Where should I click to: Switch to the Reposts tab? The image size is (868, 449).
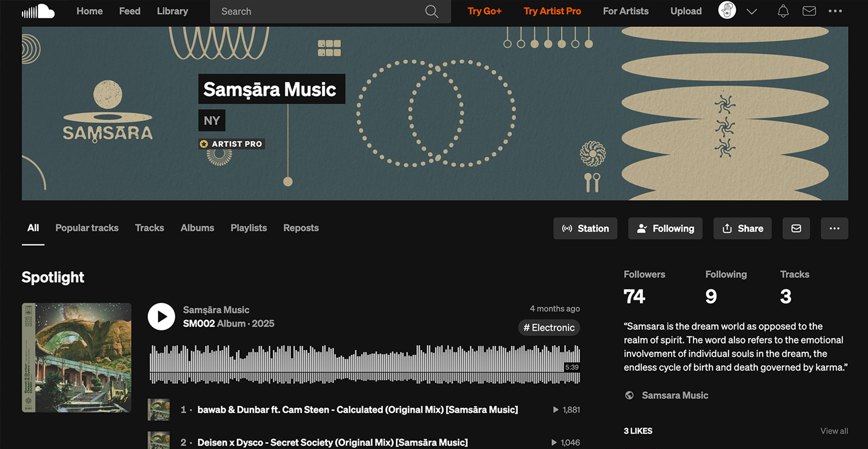[x=301, y=228]
